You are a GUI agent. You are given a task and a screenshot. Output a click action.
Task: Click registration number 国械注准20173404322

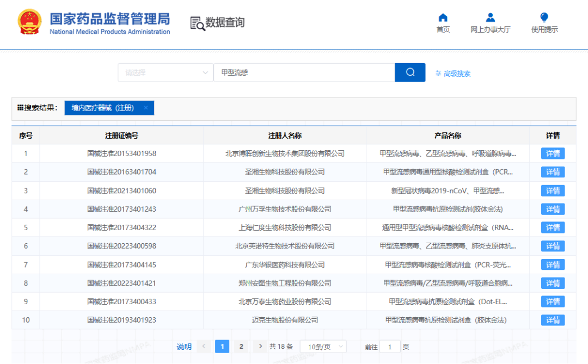click(x=121, y=227)
